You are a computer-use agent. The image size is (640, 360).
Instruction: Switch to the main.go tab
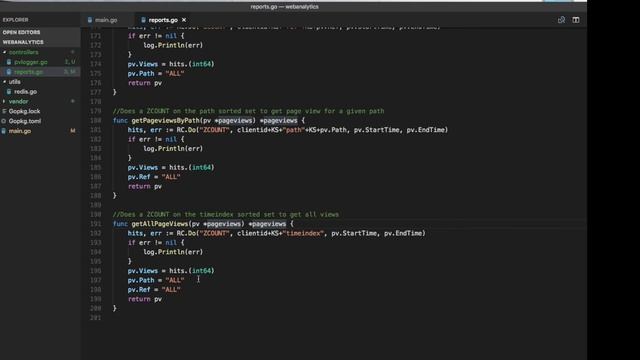(x=106, y=20)
